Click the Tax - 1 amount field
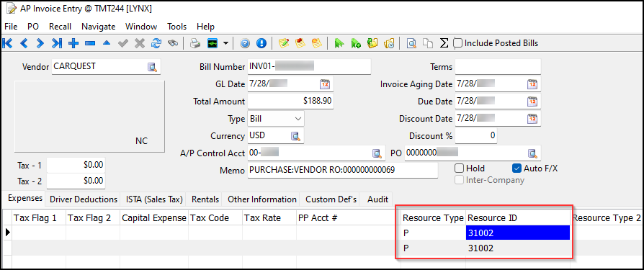The image size is (644, 270). (76, 166)
